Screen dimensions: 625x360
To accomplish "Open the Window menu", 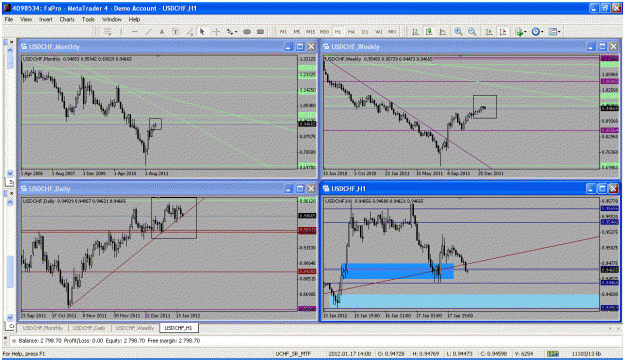I will point(112,19).
